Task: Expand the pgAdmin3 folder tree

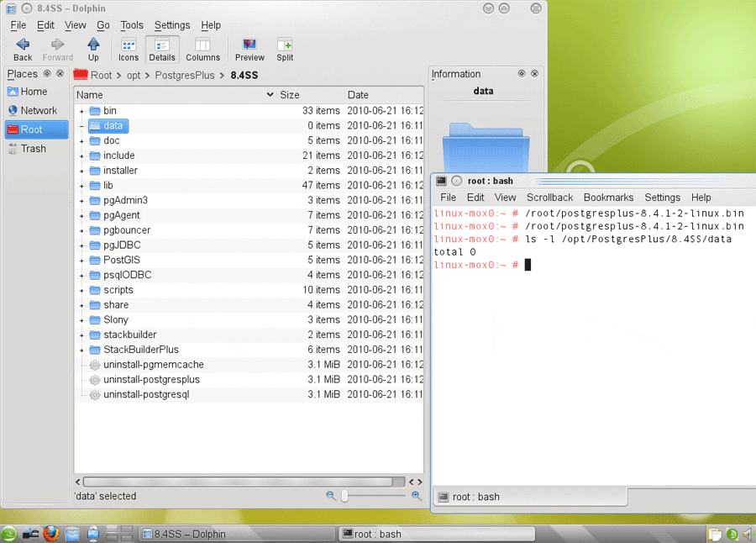Action: point(81,201)
